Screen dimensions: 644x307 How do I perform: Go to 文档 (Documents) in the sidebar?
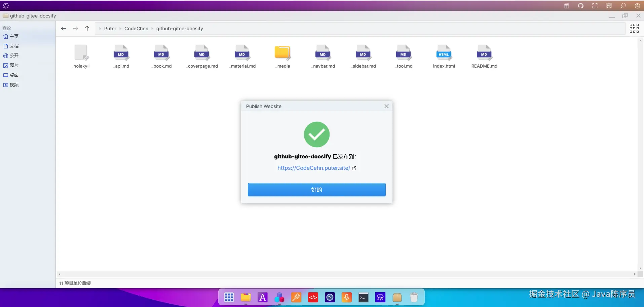pyautogui.click(x=28, y=46)
